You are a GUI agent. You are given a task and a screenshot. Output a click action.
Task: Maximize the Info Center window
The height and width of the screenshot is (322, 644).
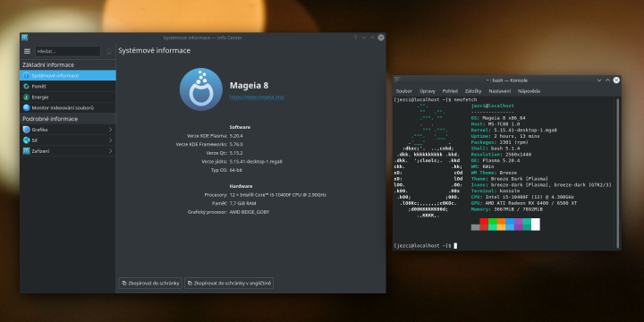(x=372, y=38)
